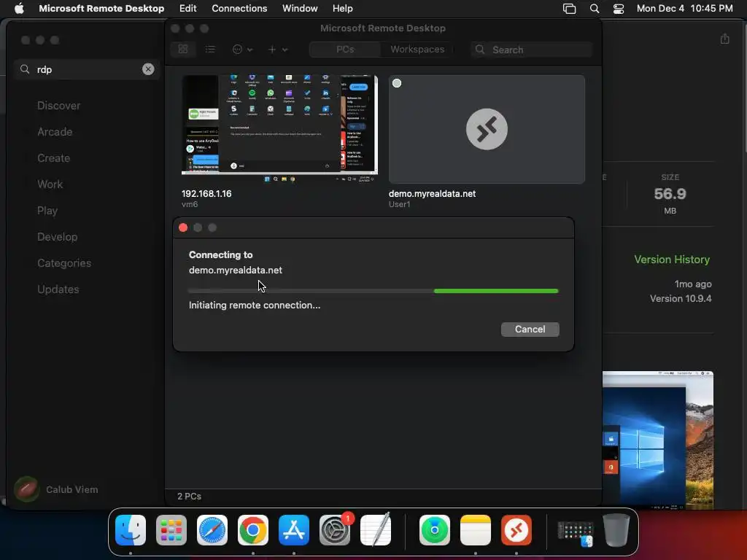Image resolution: width=747 pixels, height=560 pixels.
Task: Open Categories in App Store sidebar
Action: click(x=64, y=262)
